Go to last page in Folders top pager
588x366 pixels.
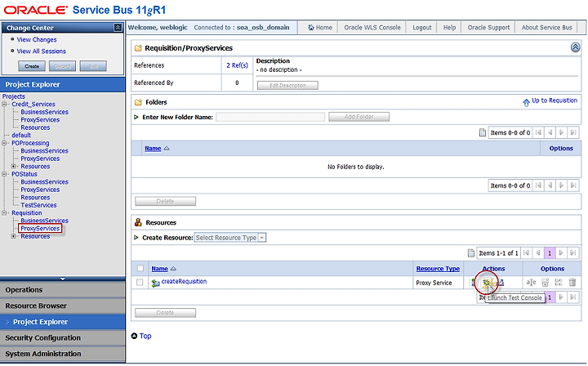[573, 132]
